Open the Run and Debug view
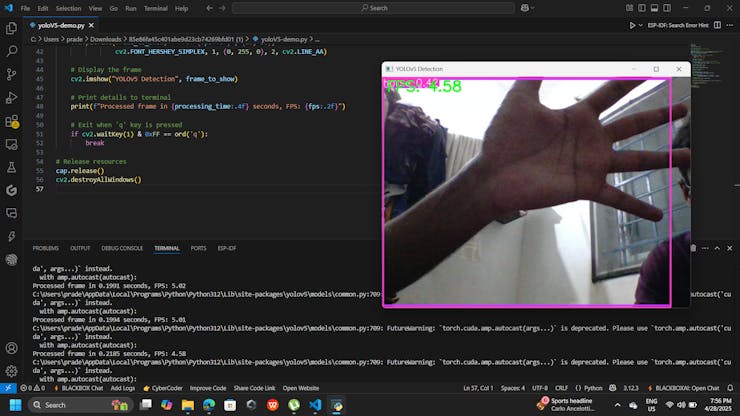Image resolution: width=740 pixels, height=416 pixels. [11, 97]
